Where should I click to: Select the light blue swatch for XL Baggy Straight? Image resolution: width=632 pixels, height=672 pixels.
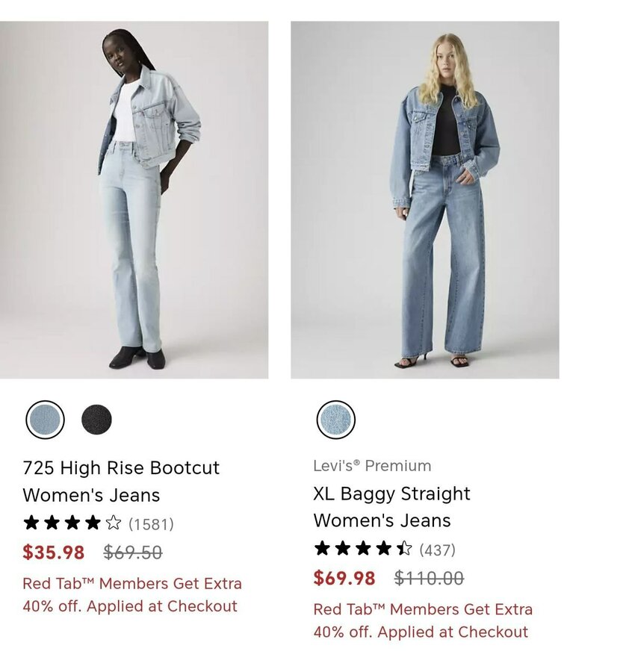pos(335,420)
